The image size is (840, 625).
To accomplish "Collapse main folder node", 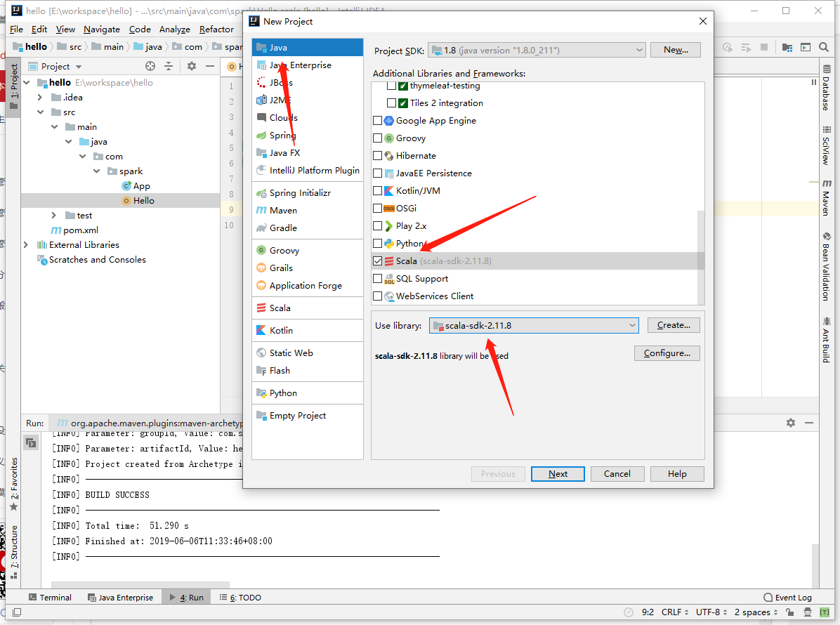I will coord(55,127).
